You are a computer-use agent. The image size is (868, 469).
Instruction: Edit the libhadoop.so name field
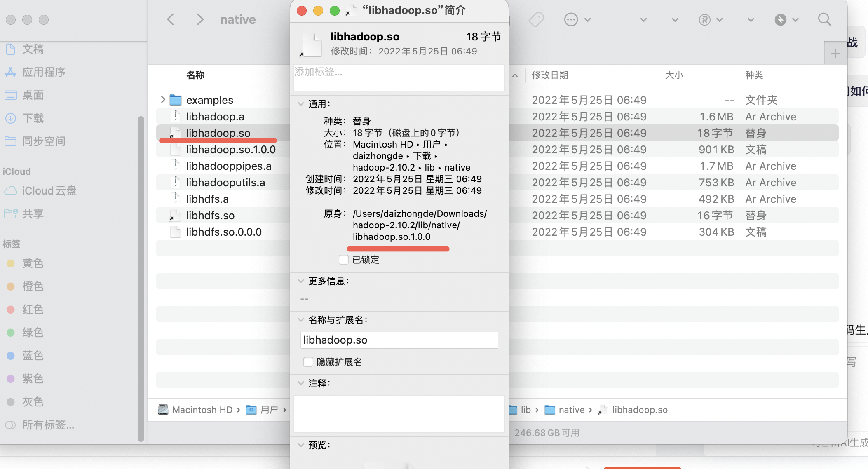399,340
